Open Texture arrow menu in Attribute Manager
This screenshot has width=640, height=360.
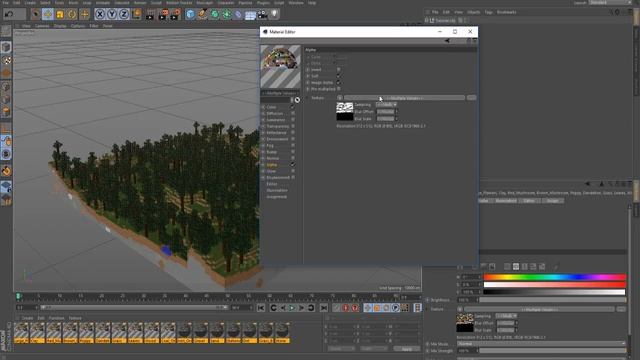click(460, 309)
